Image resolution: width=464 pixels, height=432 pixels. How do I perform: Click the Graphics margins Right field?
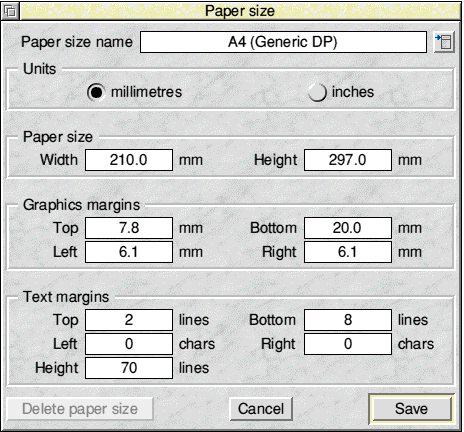pyautogui.click(x=348, y=252)
